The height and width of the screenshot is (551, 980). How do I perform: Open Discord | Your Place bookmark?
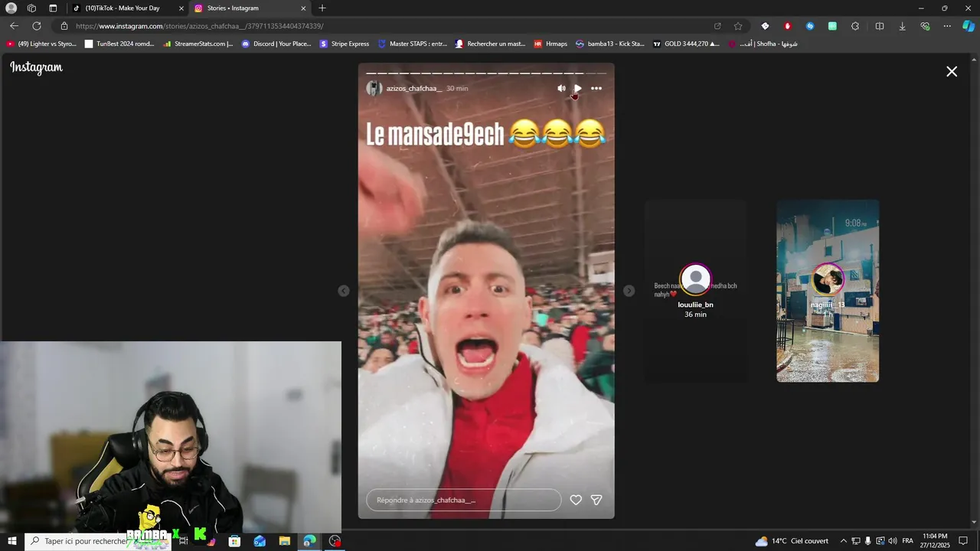(x=276, y=44)
